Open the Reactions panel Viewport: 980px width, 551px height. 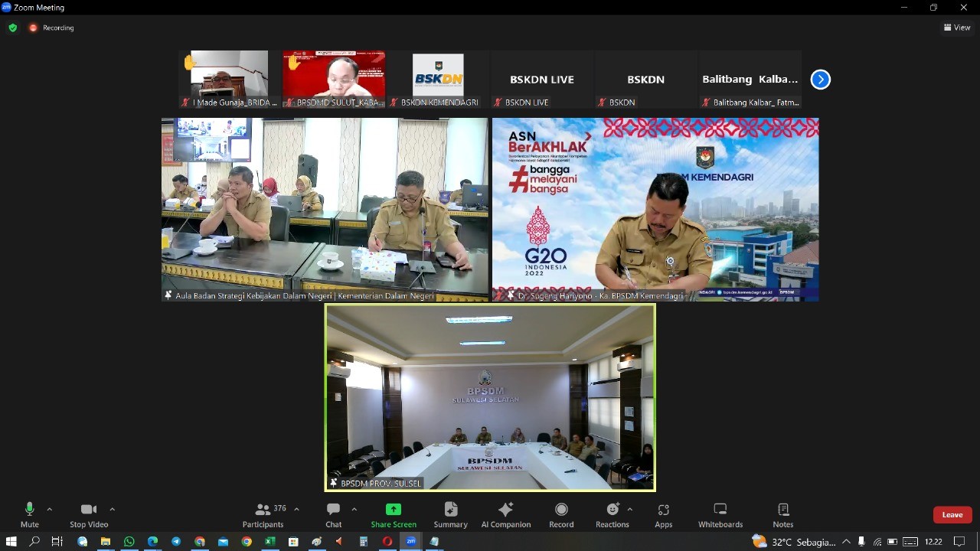610,514
